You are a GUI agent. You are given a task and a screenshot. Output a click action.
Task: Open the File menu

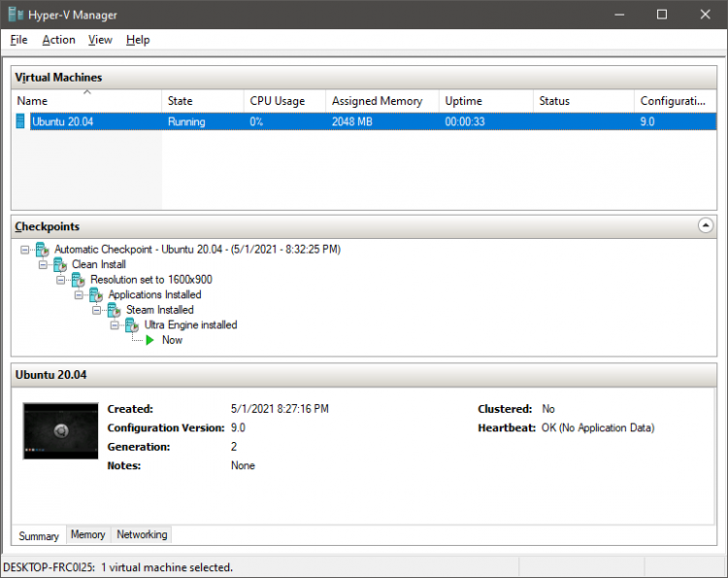[x=19, y=40]
